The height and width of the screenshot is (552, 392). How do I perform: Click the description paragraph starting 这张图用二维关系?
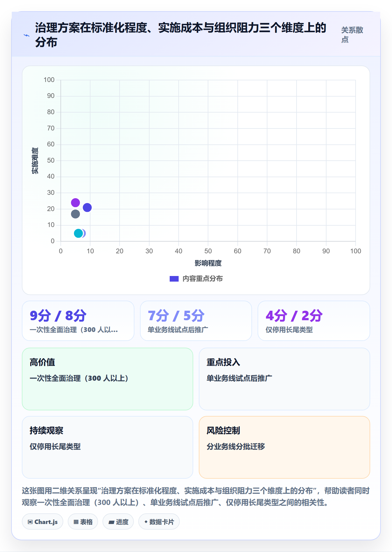click(x=196, y=497)
